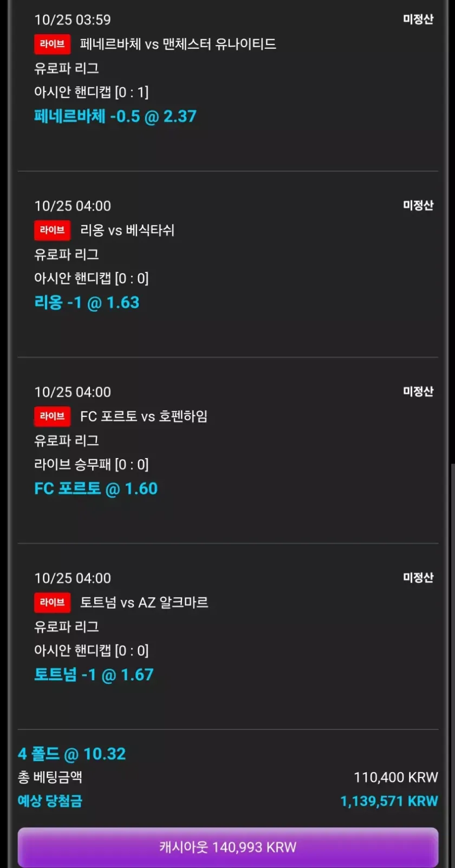Screen dimensions: 455x868
Task: Click the 라이브 badge beside 리옹 vs 베식타쉬
Action: click(x=52, y=230)
